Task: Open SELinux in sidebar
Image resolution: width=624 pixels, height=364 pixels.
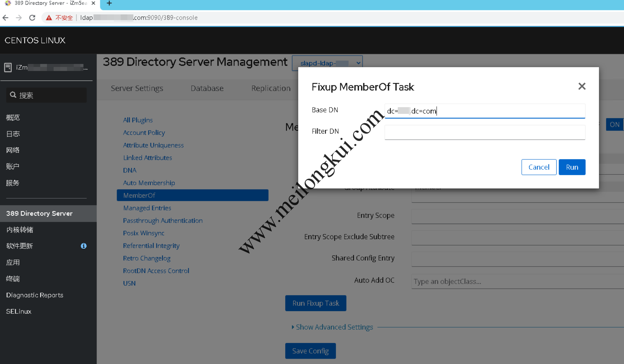Action: [x=18, y=311]
